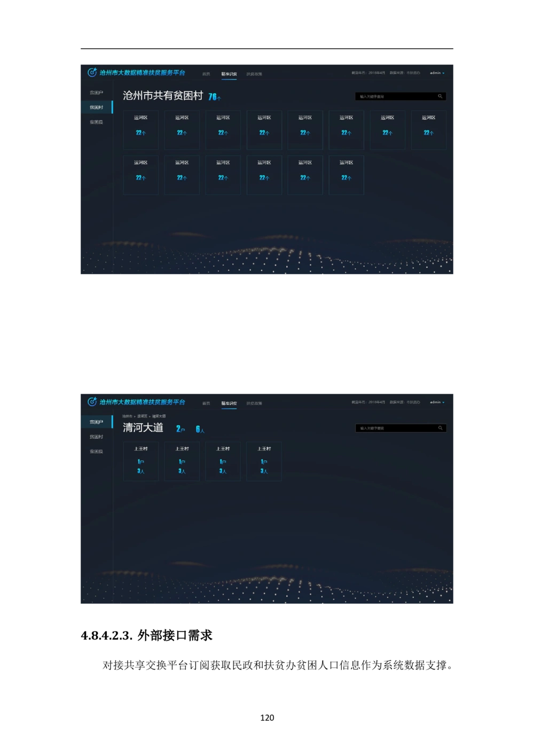
Task: Open the first 运河区 card in the top row
Action: pyautogui.click(x=141, y=130)
